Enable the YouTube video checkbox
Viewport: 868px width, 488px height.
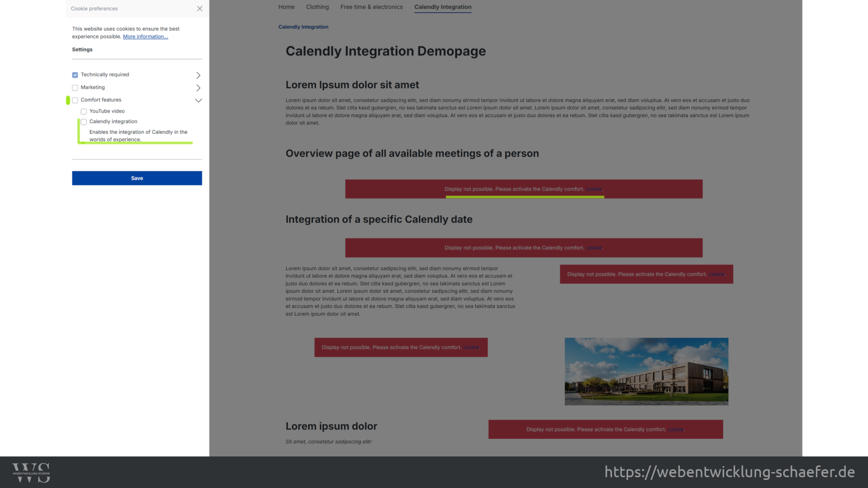[84, 112]
